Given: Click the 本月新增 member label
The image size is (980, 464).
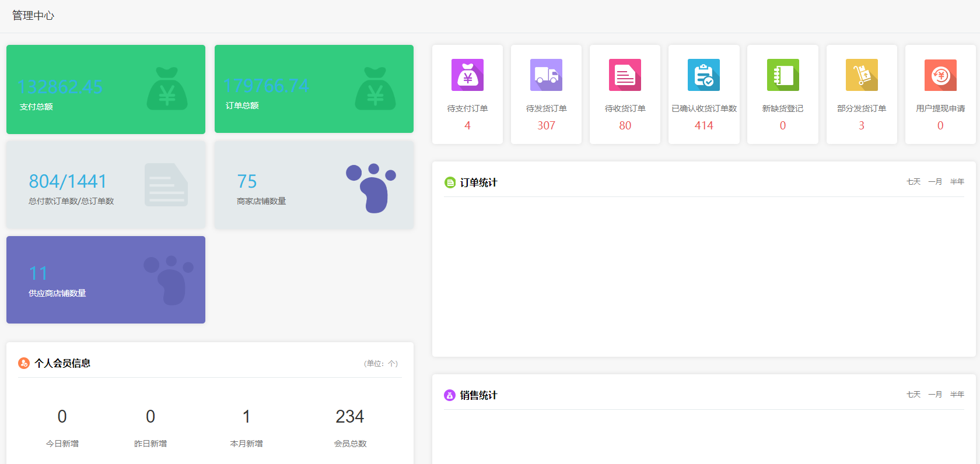Looking at the screenshot, I should [x=246, y=444].
